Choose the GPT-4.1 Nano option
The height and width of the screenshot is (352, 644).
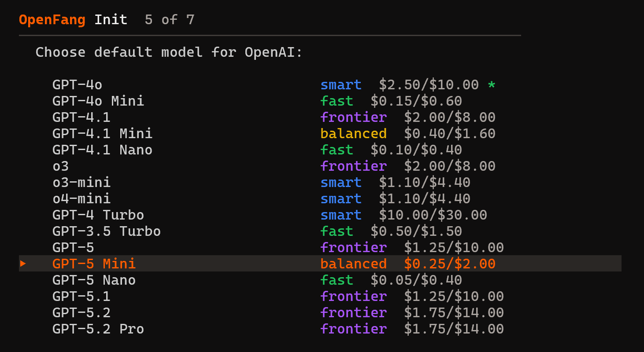click(x=102, y=150)
